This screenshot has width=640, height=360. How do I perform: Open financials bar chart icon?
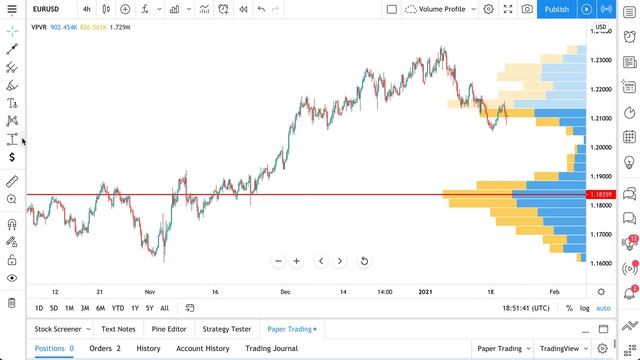tap(174, 9)
